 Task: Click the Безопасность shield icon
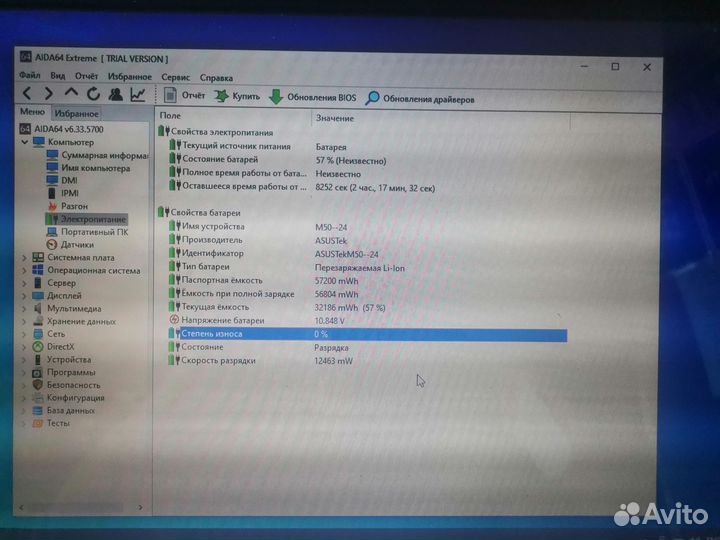(x=38, y=385)
